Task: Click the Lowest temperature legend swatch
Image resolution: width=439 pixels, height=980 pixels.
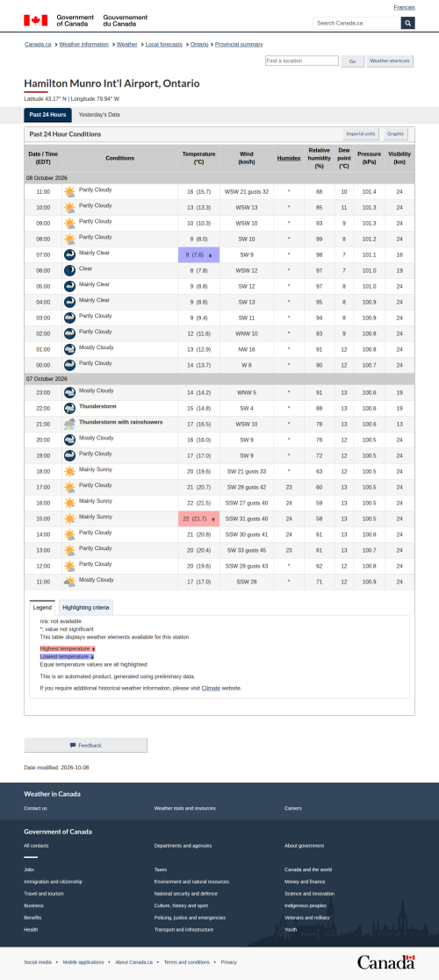Action: 67,657
